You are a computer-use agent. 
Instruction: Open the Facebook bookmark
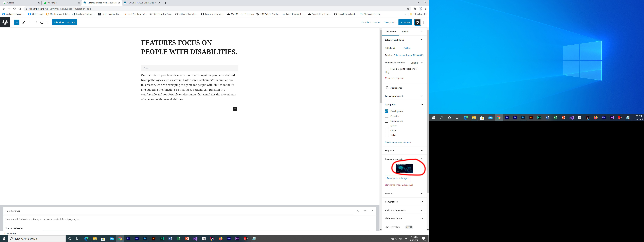click(36, 14)
